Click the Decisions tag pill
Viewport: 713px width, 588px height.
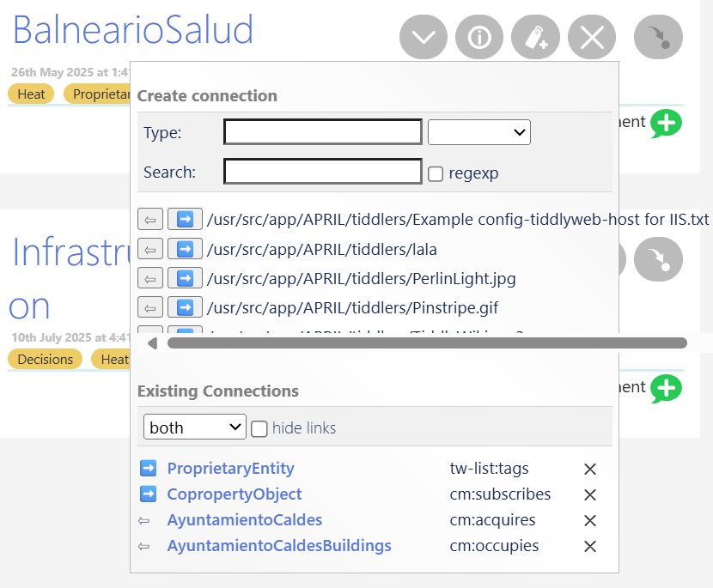tap(45, 360)
